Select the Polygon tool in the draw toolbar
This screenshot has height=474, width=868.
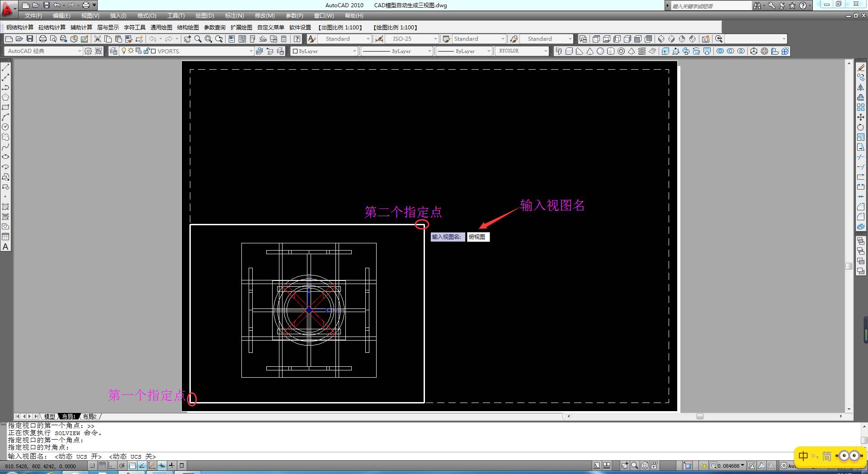(5, 97)
